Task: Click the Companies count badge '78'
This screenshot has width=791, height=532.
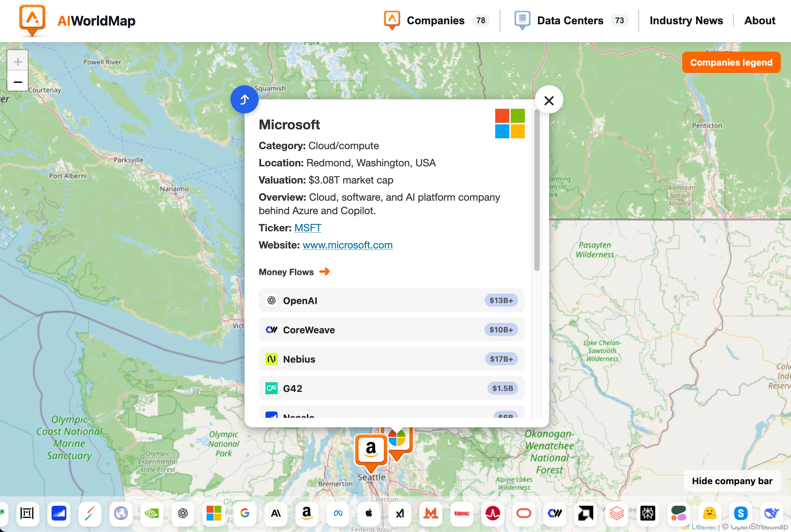Action: pos(481,20)
